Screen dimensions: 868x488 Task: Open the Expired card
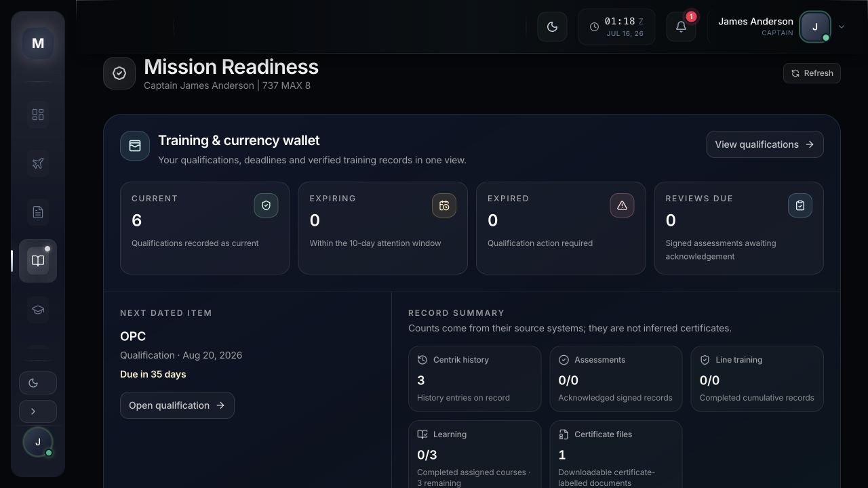(x=561, y=228)
